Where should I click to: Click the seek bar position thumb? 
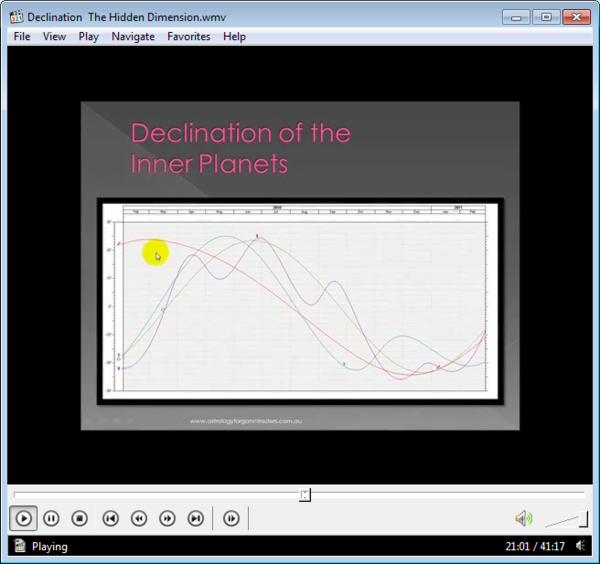[305, 494]
